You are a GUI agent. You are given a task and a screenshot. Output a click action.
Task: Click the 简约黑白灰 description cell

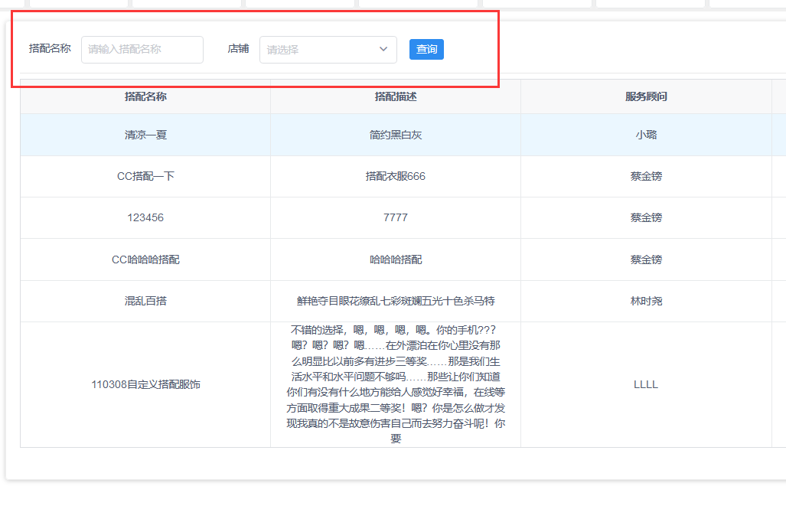pyautogui.click(x=396, y=135)
